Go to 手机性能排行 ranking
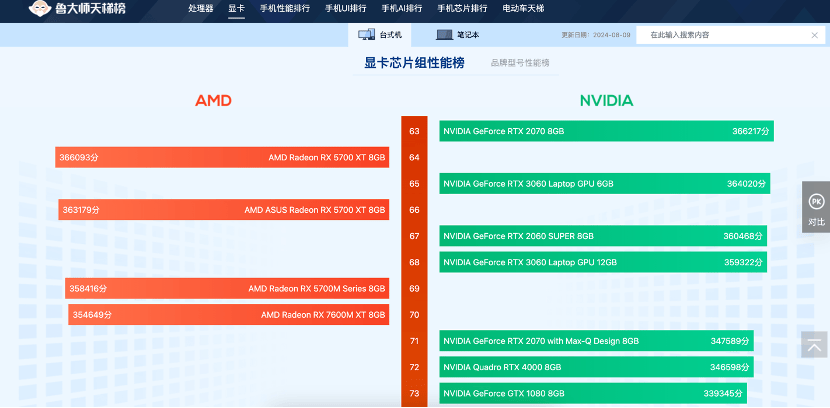Screen dimensions: 830x408 pyautogui.click(x=286, y=9)
